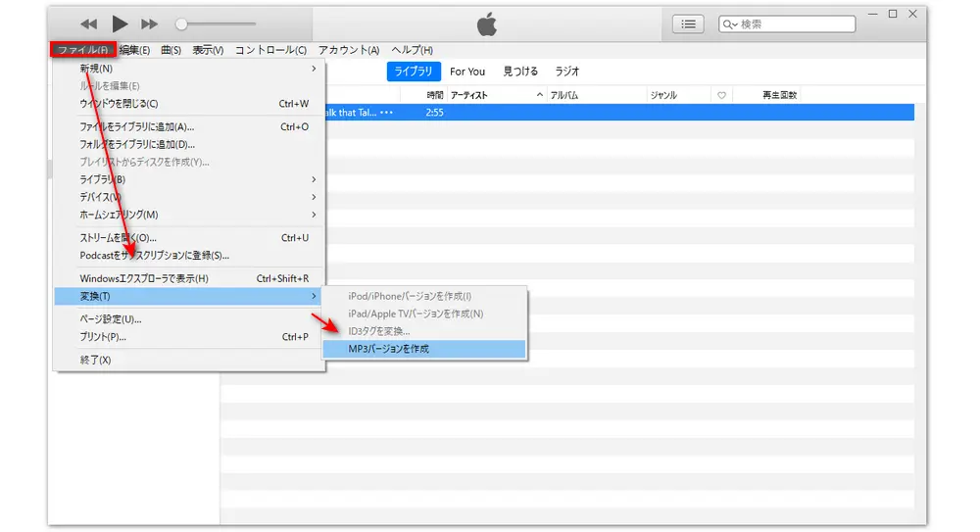
Task: Switch to the For You tab
Action: pos(467,72)
